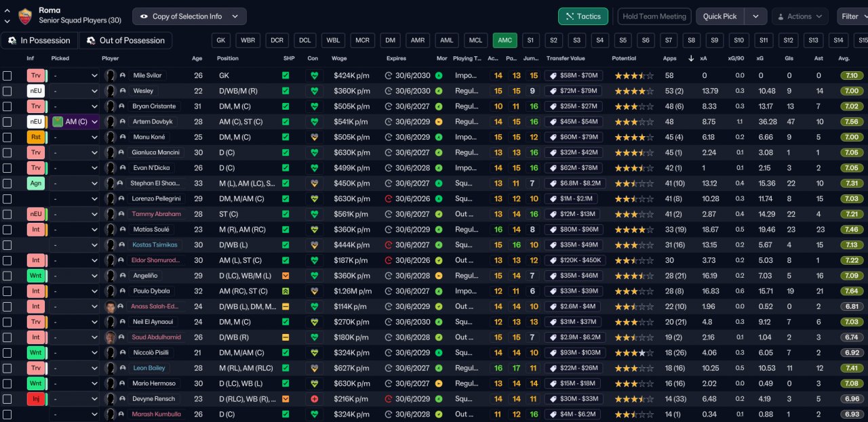Click Mile Svilar's green morale icon
This screenshot has height=422, width=868.
[439, 76]
